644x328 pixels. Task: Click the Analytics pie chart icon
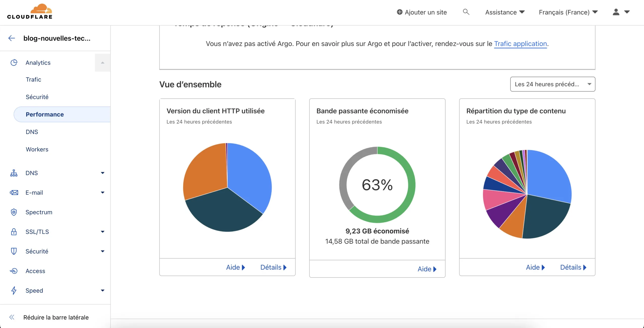(14, 63)
